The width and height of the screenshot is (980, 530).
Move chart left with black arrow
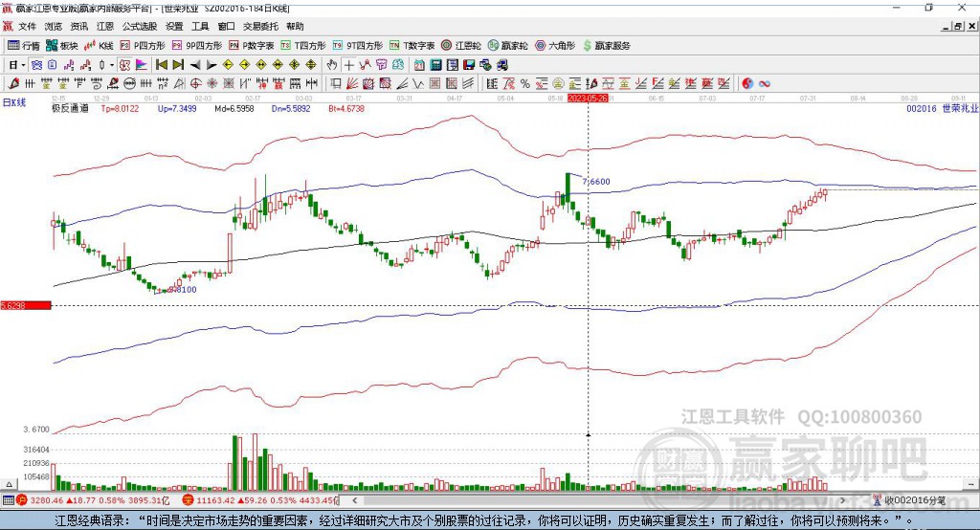tap(195, 65)
